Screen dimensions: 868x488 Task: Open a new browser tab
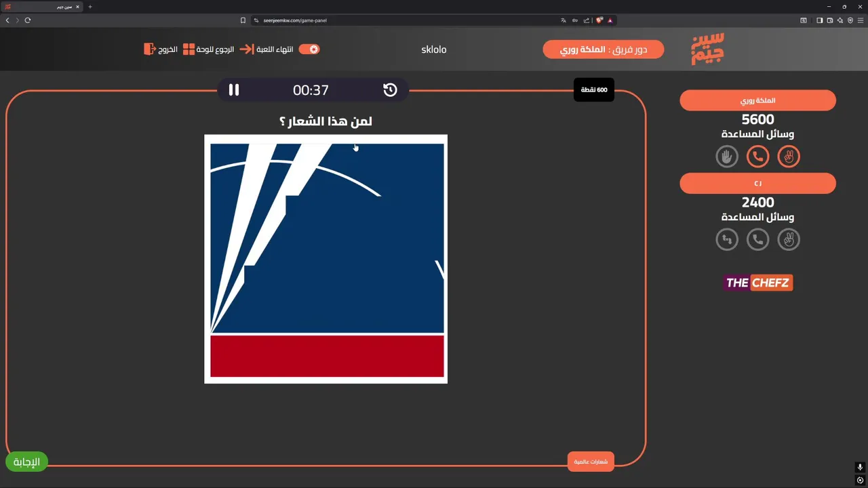(x=90, y=7)
